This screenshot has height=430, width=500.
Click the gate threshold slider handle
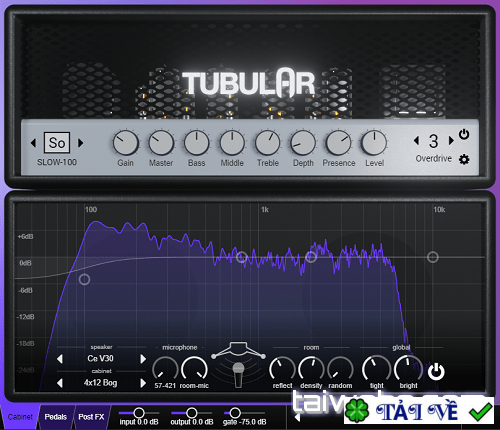click(x=235, y=413)
